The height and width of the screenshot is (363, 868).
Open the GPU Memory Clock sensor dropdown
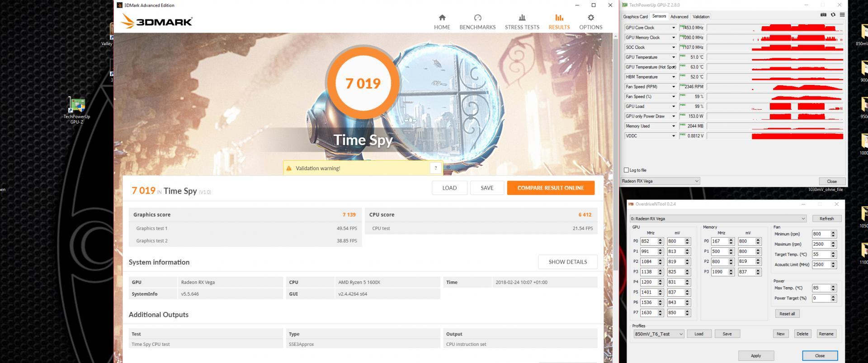[x=673, y=38]
